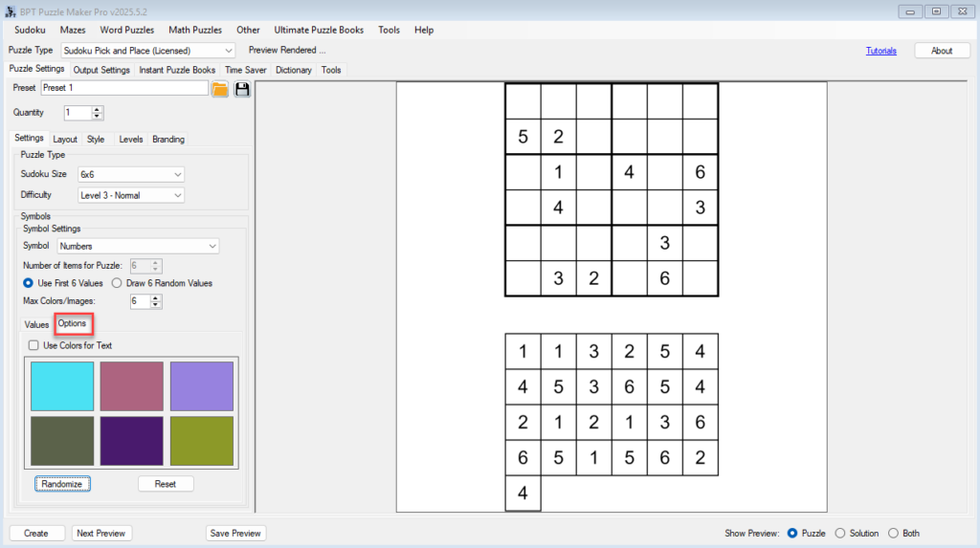The height and width of the screenshot is (548, 980).
Task: Click the Number of Items for Puzzle field
Action: (x=140, y=266)
